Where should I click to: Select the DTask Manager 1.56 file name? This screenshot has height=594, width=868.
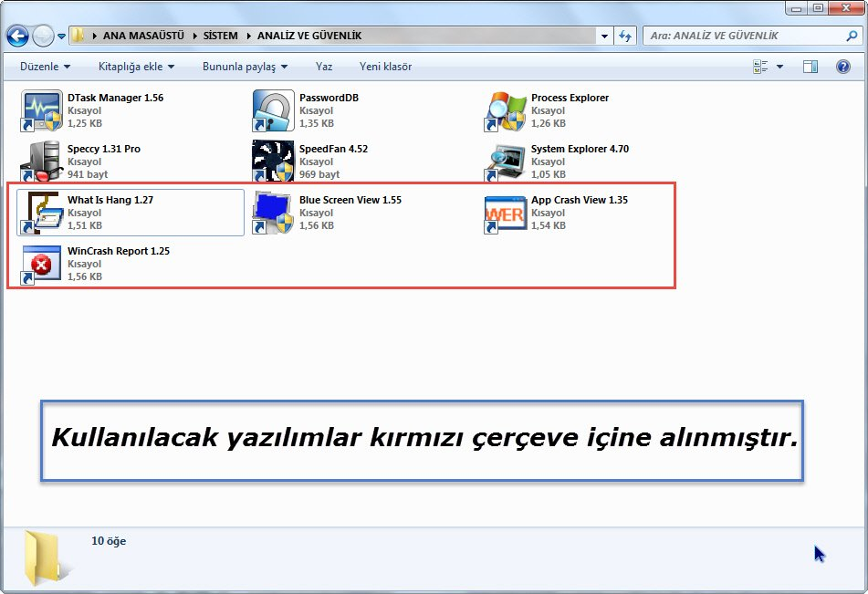(x=115, y=98)
